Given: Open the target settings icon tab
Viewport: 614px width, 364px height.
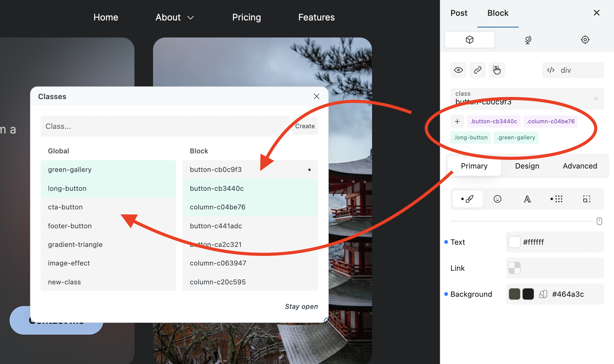Looking at the screenshot, I should 585,40.
